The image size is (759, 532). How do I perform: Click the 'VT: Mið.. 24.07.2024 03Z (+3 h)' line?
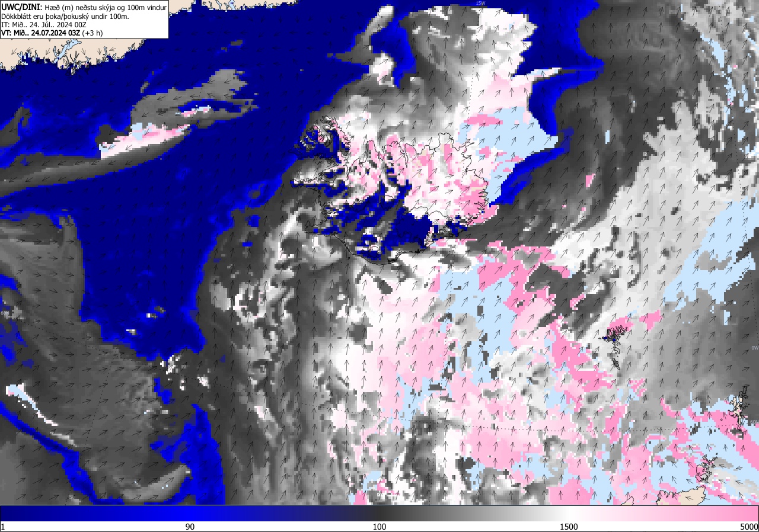pos(52,33)
